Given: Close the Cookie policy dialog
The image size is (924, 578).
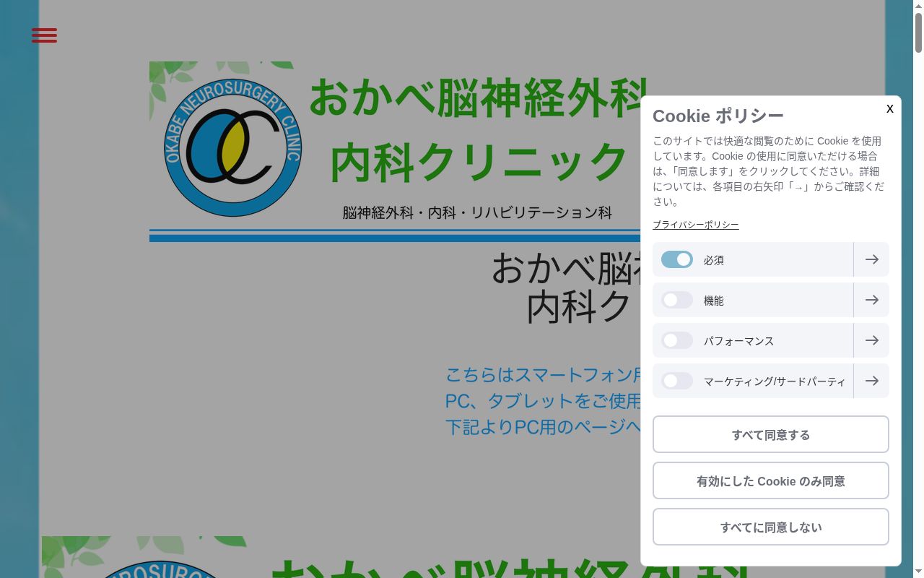Looking at the screenshot, I should point(889,108).
